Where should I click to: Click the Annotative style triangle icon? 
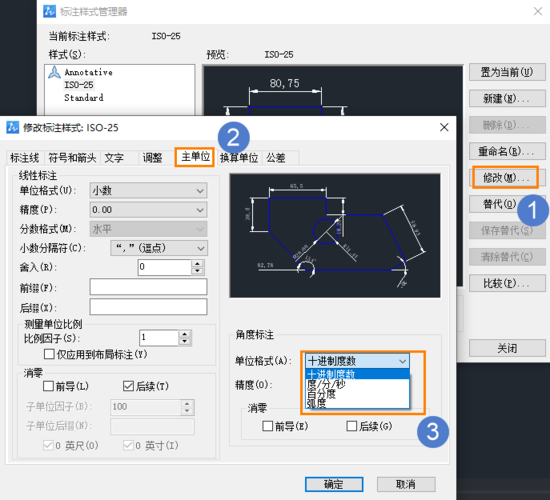[54, 72]
